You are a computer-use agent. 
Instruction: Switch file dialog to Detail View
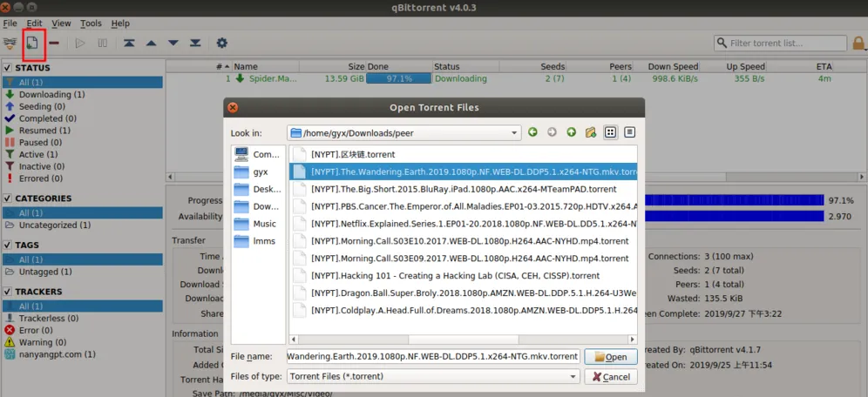pos(629,132)
